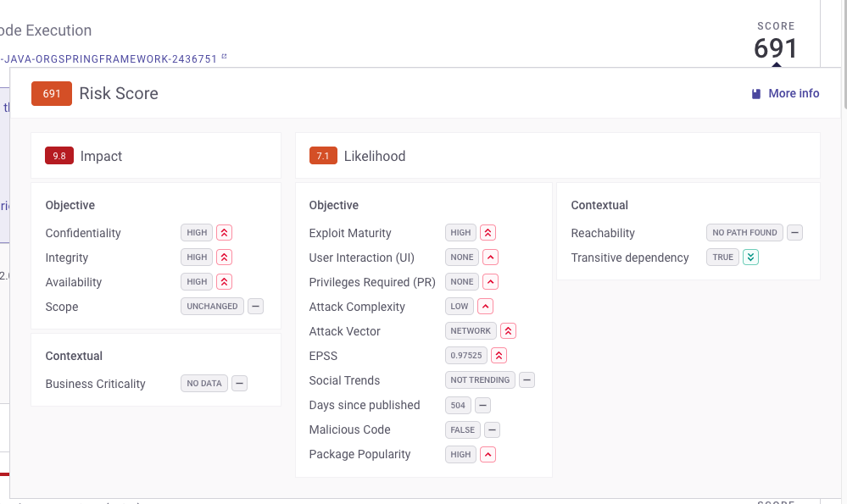Viewport: 847px width, 504px height.
Task: Click the orange 7.1 Likelihood score badge
Action: 323,156
